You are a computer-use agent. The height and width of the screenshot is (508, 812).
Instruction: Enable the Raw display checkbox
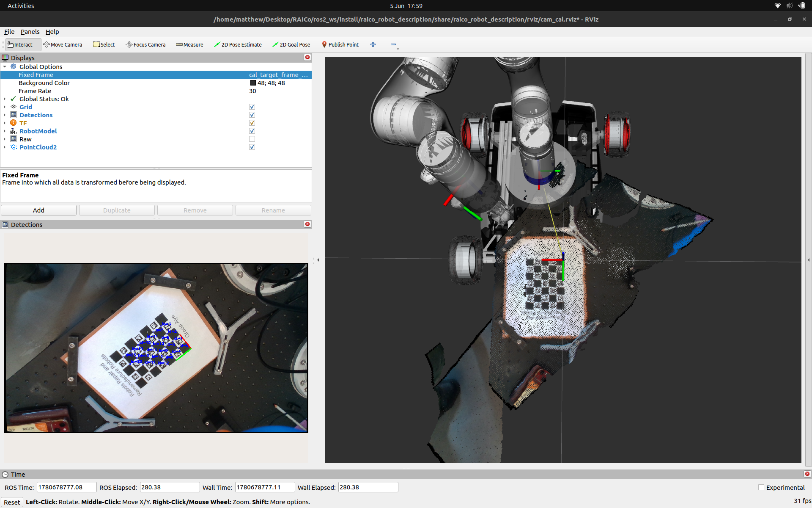252,139
